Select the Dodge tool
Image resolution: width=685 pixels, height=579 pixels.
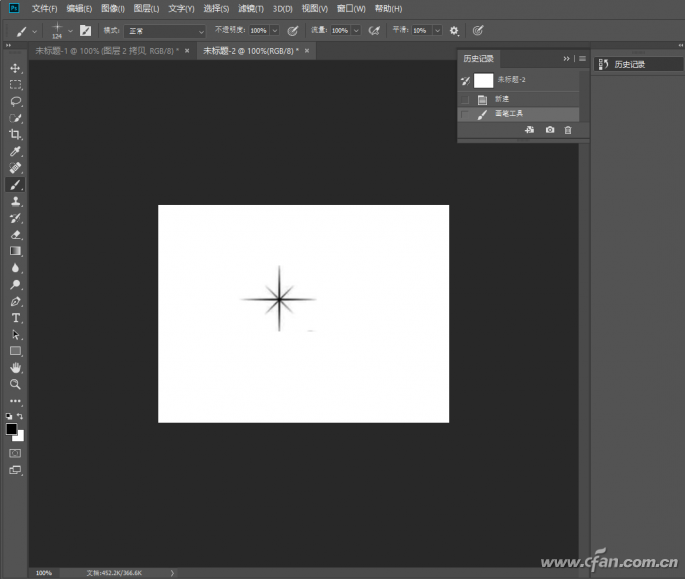[x=15, y=284]
